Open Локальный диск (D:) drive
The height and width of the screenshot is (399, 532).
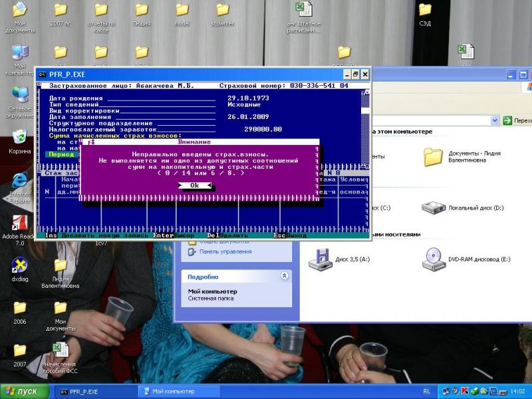[x=433, y=207]
